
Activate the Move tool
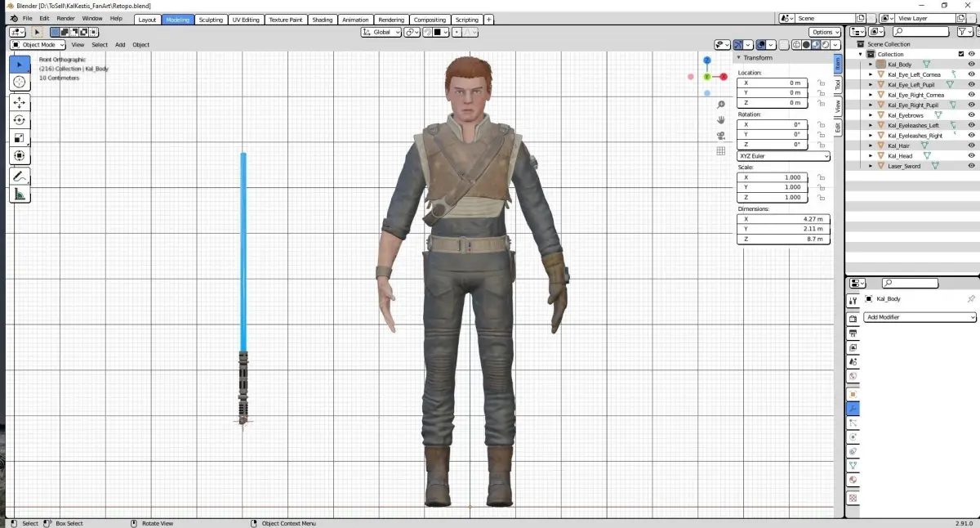[20, 103]
